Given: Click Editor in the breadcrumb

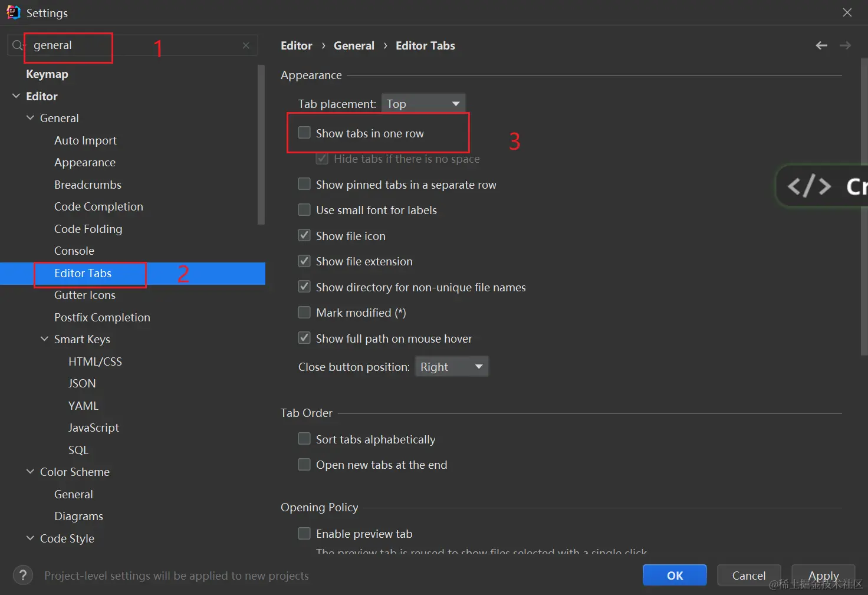Looking at the screenshot, I should pyautogui.click(x=296, y=45).
